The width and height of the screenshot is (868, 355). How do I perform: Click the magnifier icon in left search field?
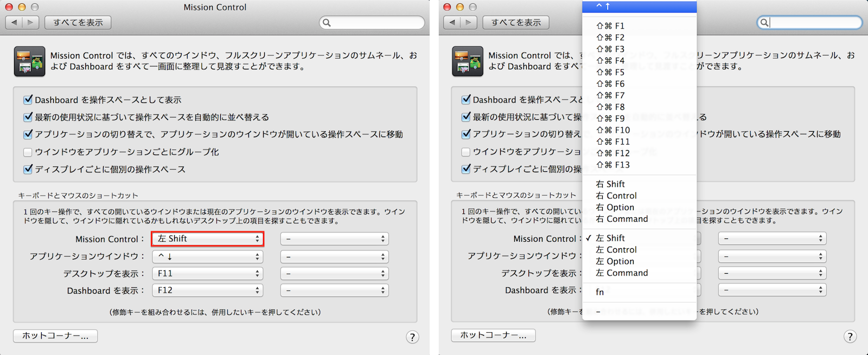pyautogui.click(x=327, y=23)
